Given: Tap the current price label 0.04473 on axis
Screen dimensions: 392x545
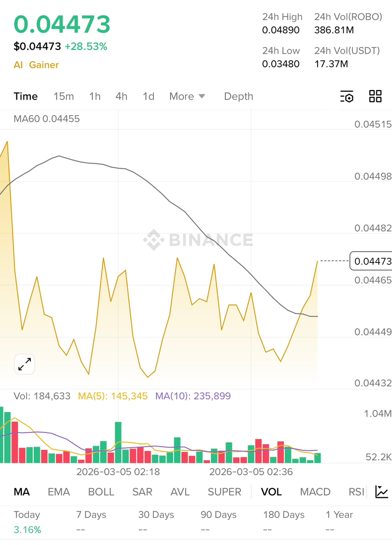Looking at the screenshot, I should point(371,261).
